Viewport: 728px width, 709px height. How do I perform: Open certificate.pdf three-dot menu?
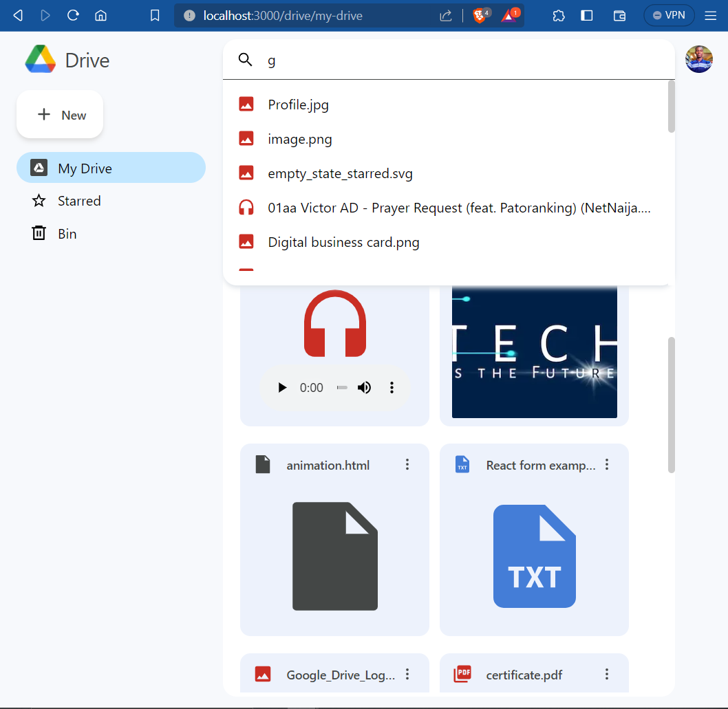tap(607, 675)
